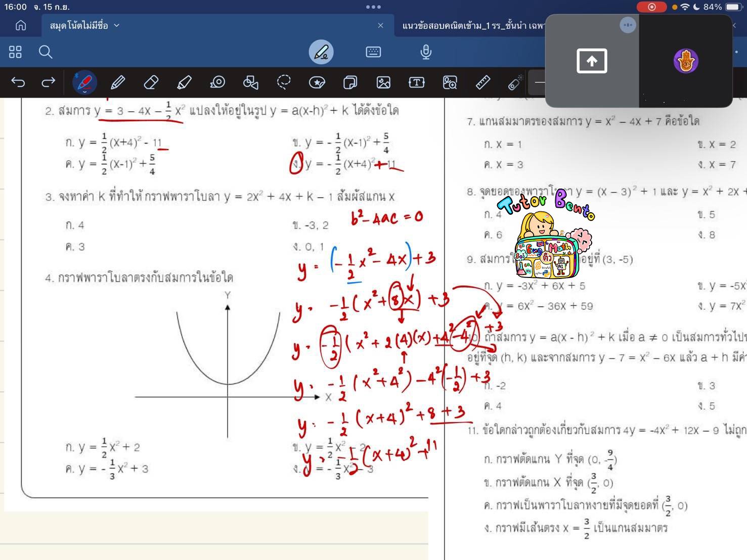
Task: Toggle the on-screen keyboard
Action: [373, 52]
